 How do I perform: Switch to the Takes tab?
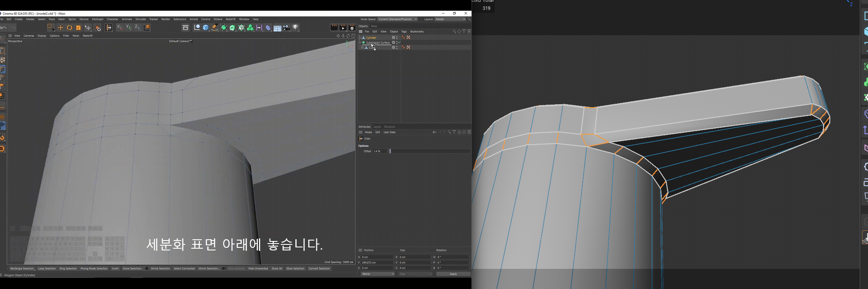tap(374, 26)
